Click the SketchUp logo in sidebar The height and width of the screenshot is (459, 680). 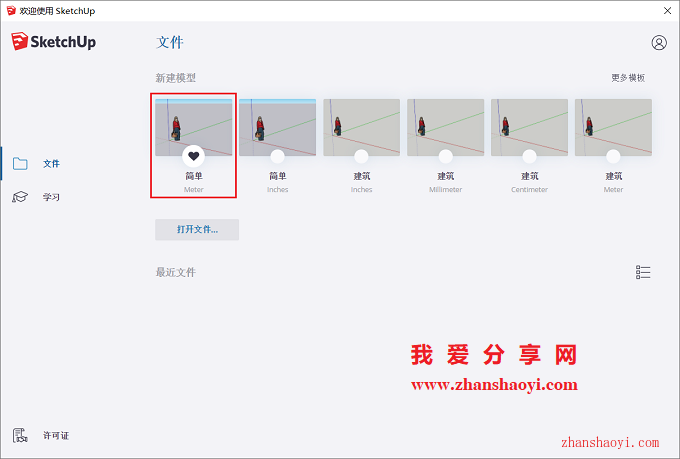tap(54, 42)
